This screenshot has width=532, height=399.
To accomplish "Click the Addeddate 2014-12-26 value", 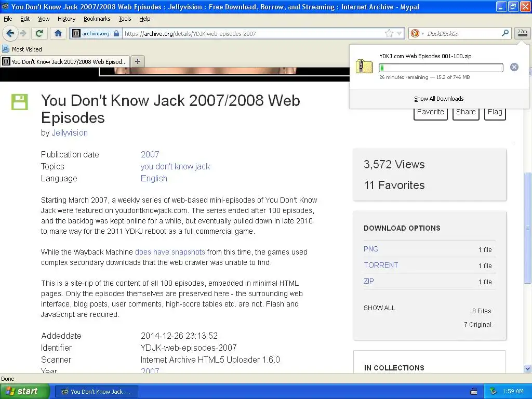I will (x=179, y=336).
